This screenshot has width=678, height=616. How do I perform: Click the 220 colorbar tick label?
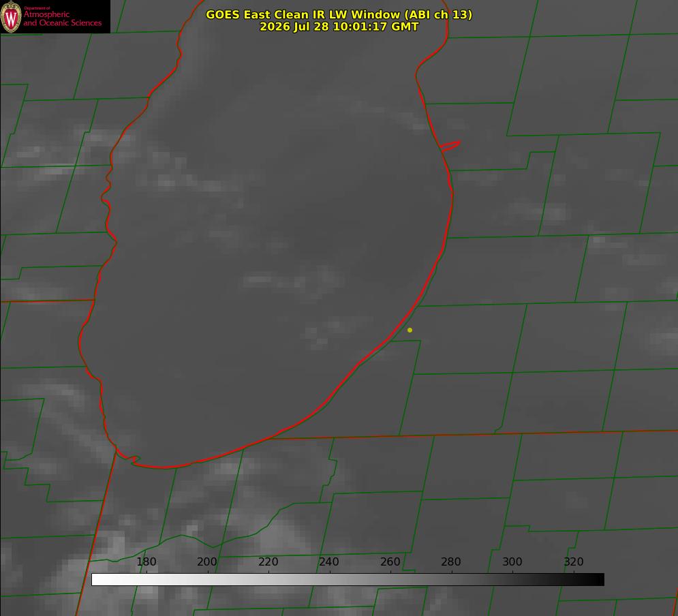pyautogui.click(x=268, y=561)
